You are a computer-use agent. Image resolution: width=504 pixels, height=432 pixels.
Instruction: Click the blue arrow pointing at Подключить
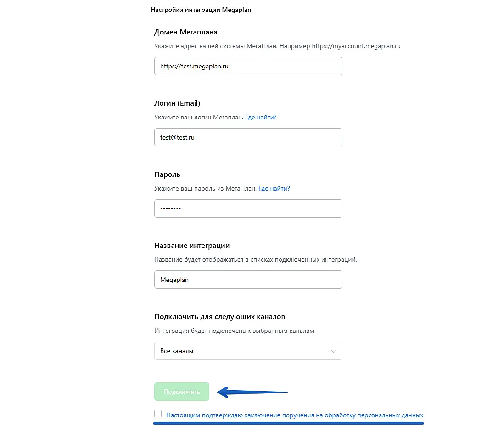(x=252, y=392)
